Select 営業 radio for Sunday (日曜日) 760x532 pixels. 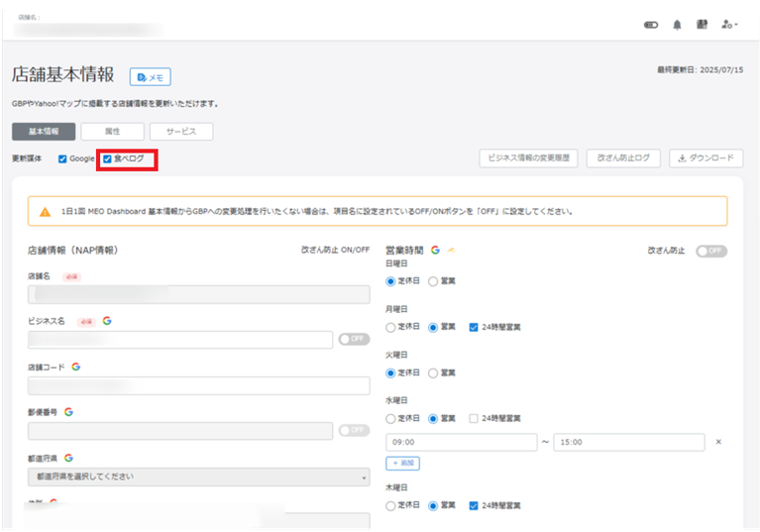tap(433, 282)
